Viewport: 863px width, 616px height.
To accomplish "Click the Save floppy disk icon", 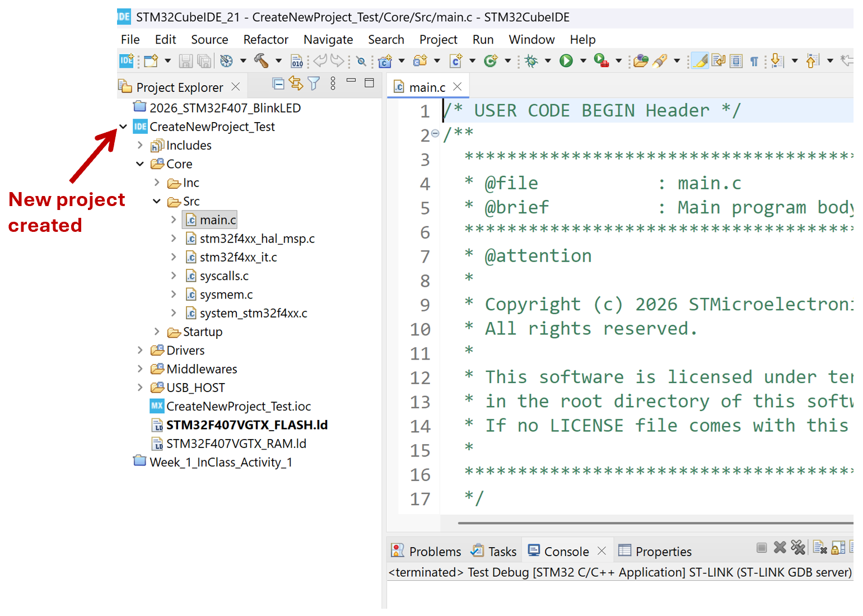I will (x=186, y=61).
